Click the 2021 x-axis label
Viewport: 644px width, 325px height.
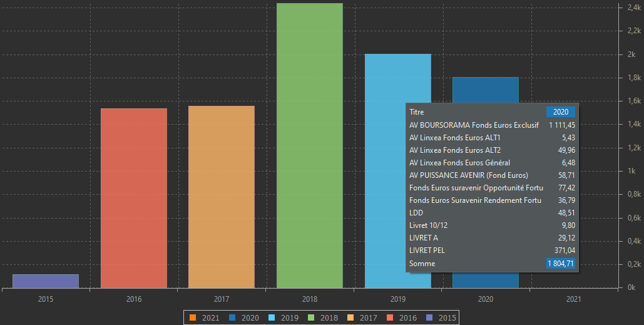pyautogui.click(x=574, y=299)
